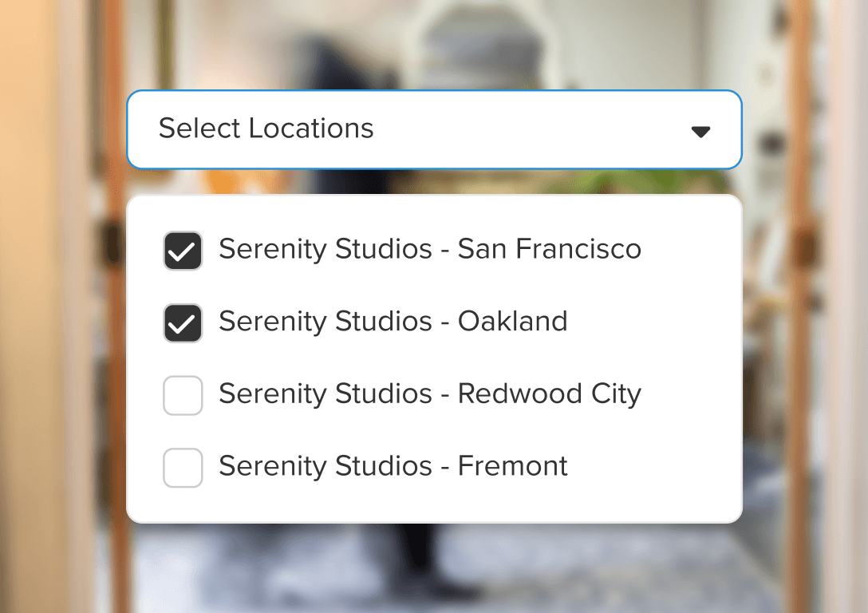868x613 pixels.
Task: Click the empty box icon beside Redwood City
Action: click(183, 396)
